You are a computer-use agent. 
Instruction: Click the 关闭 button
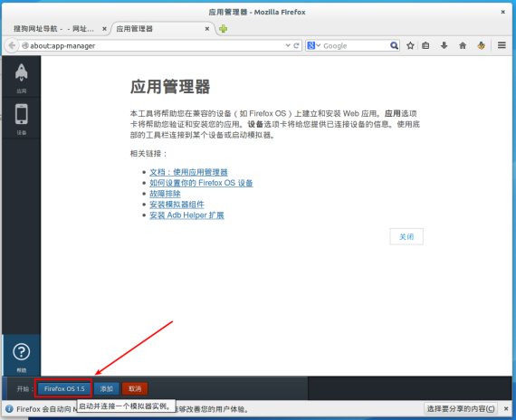pos(406,236)
